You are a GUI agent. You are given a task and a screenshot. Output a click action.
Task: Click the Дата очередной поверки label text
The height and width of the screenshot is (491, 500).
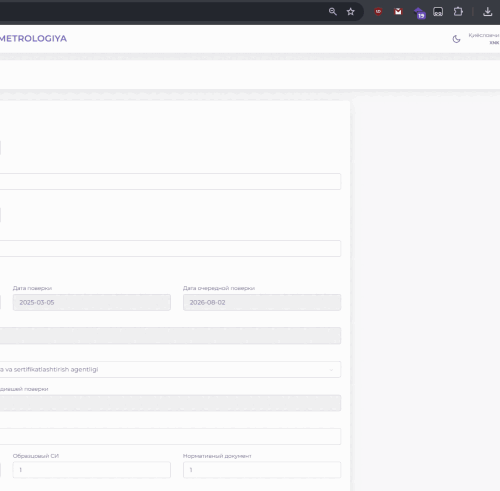click(x=219, y=288)
